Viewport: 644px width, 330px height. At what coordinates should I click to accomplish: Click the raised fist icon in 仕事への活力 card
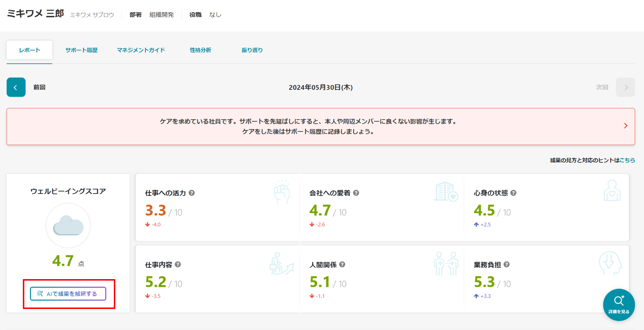click(x=282, y=192)
